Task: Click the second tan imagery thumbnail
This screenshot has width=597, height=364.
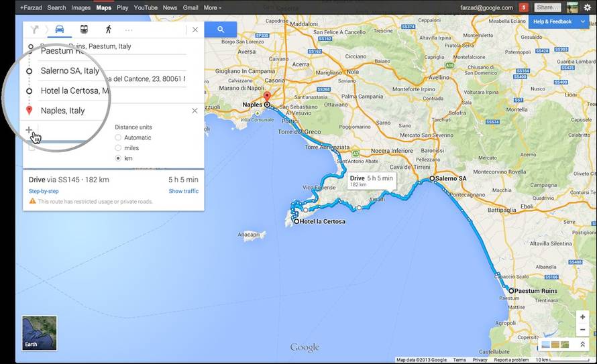Action: point(555,344)
